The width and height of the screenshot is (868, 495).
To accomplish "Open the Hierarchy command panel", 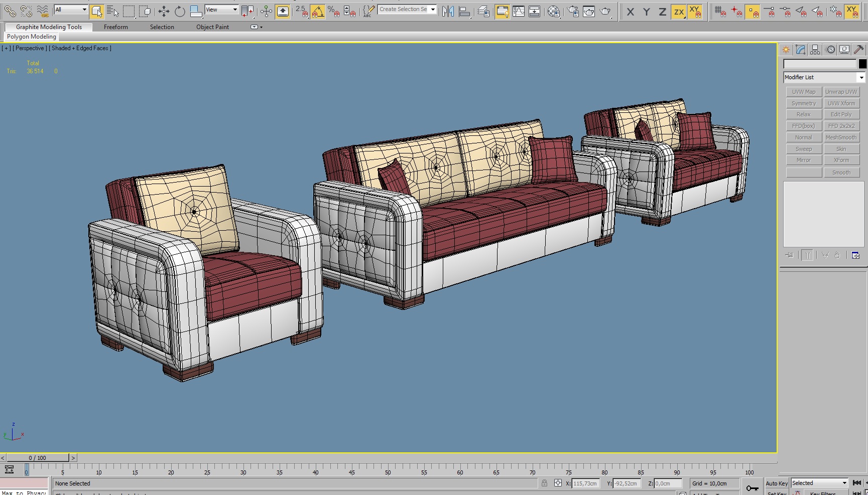I will 815,50.
